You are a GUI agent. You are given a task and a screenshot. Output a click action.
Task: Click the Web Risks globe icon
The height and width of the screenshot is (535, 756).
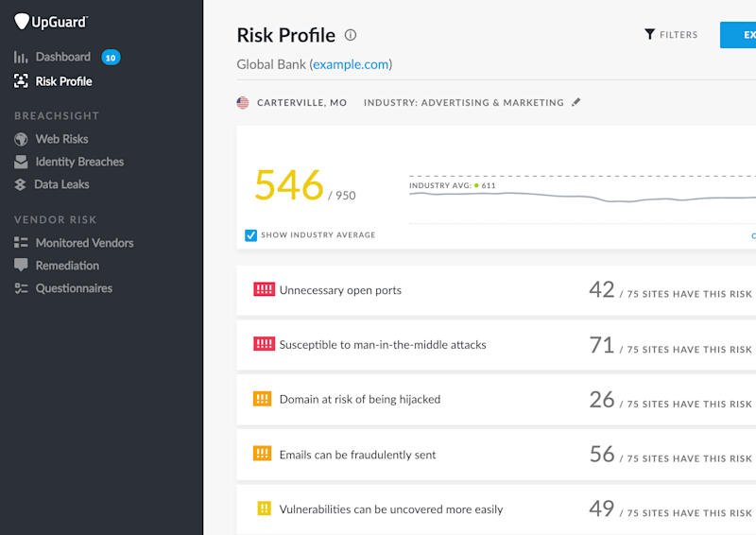point(21,139)
